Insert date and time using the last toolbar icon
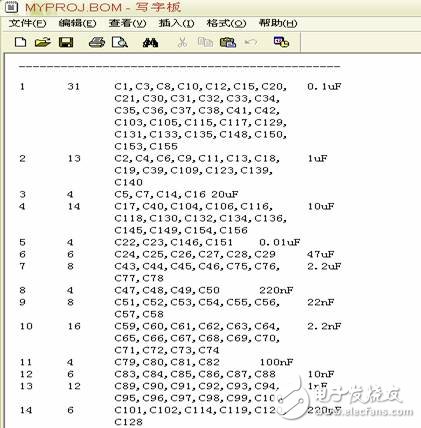This screenshot has width=421, height=428. 281,42
